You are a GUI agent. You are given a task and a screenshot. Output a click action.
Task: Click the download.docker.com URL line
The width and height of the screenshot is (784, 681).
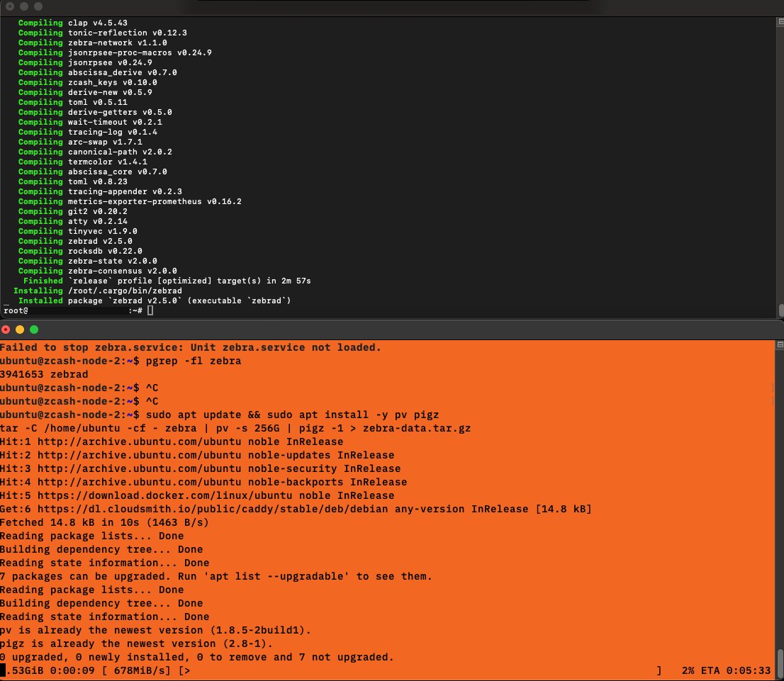pos(197,496)
